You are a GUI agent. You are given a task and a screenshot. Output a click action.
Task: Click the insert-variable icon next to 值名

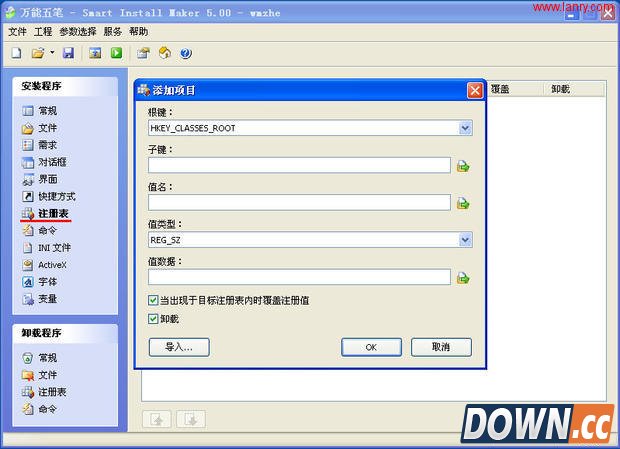[463, 203]
